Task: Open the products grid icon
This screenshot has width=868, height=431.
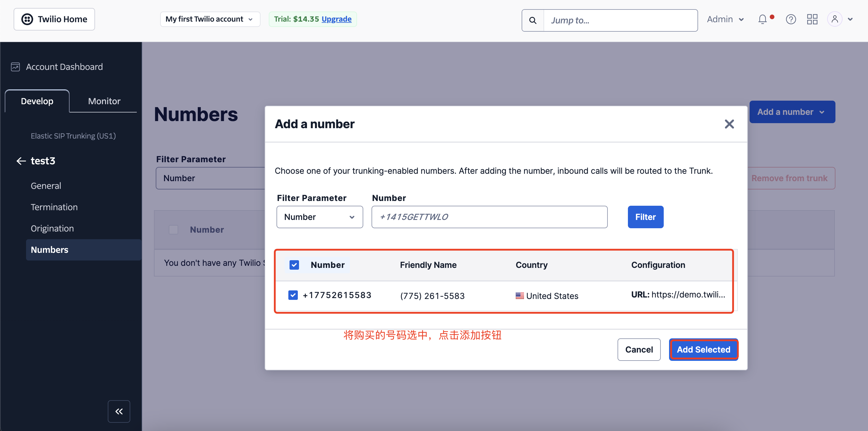Action: [812, 20]
